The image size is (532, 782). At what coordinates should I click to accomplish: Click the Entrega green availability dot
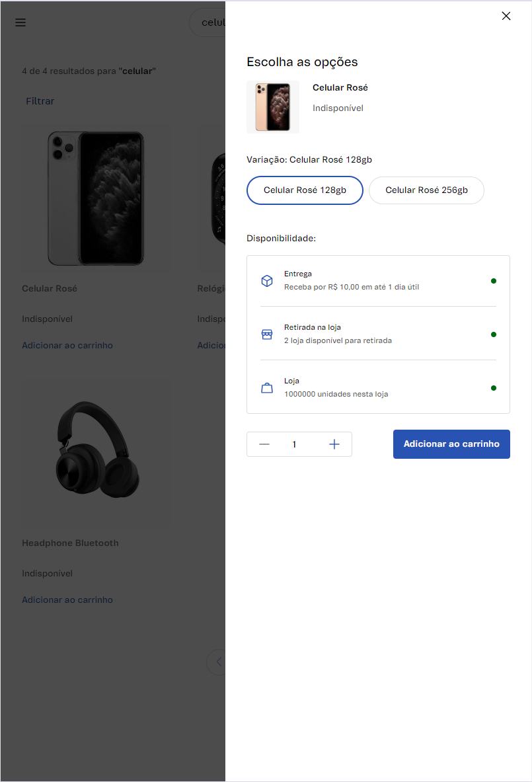point(494,281)
